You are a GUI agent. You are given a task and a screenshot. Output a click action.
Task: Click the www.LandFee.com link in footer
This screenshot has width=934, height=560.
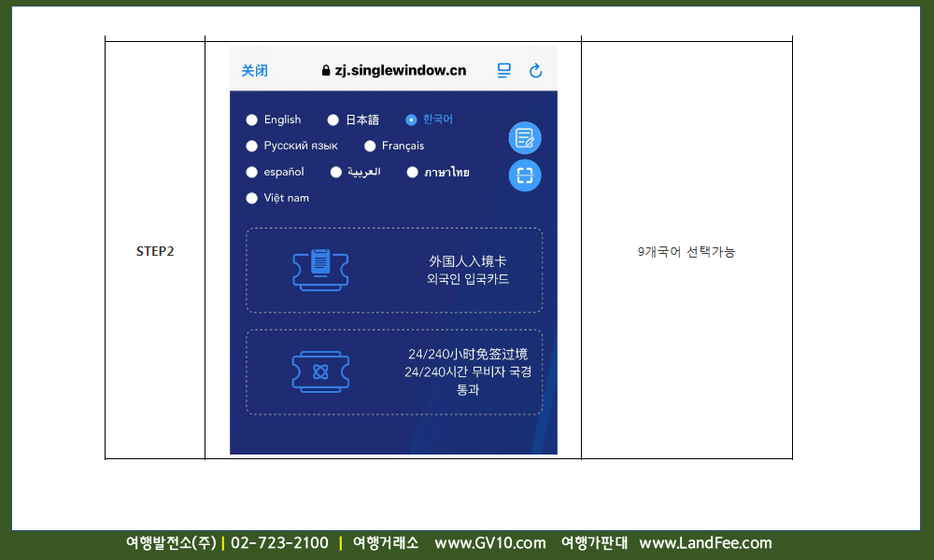click(705, 543)
